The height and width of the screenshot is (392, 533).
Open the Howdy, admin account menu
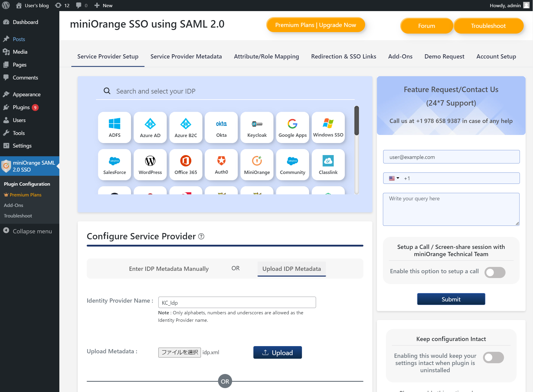pos(509,5)
